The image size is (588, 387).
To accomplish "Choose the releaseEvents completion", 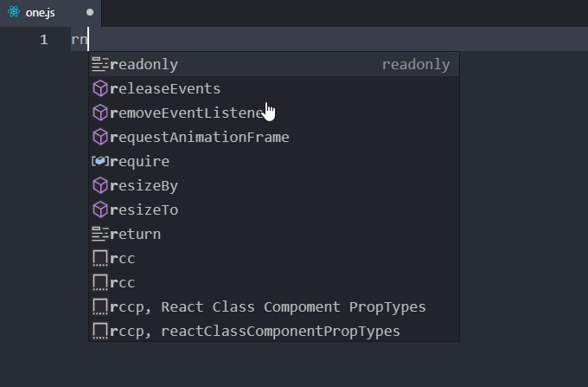I will point(165,88).
